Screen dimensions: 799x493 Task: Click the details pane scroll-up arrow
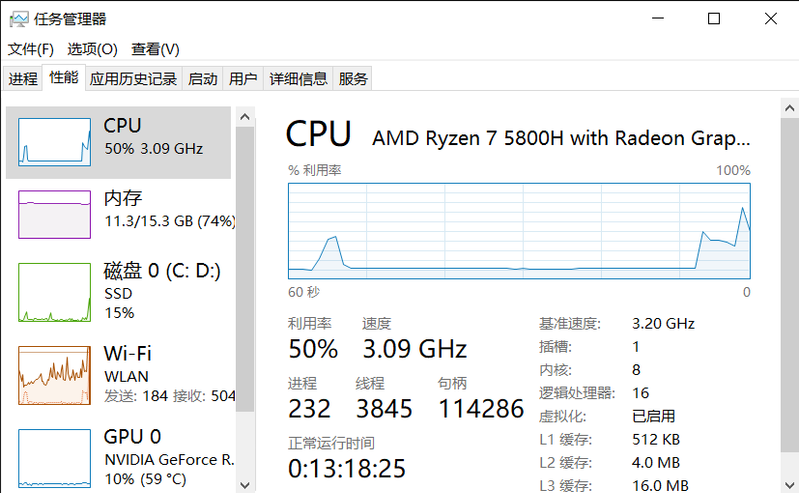pos(789,108)
